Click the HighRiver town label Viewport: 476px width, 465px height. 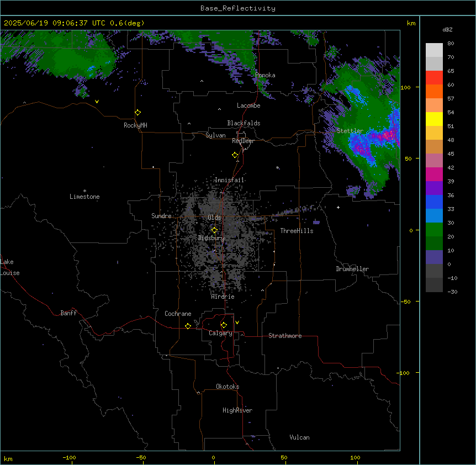(x=237, y=410)
